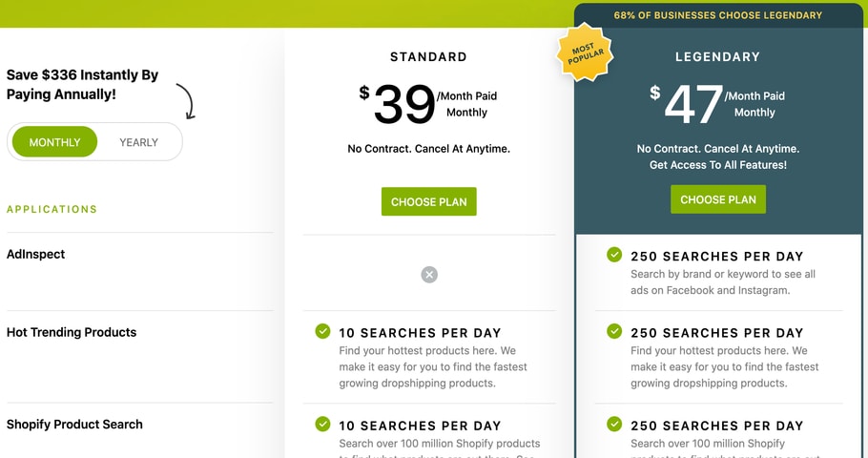Viewport: 868px width, 458px height.
Task: Switch billing to Yearly
Action: 139,142
